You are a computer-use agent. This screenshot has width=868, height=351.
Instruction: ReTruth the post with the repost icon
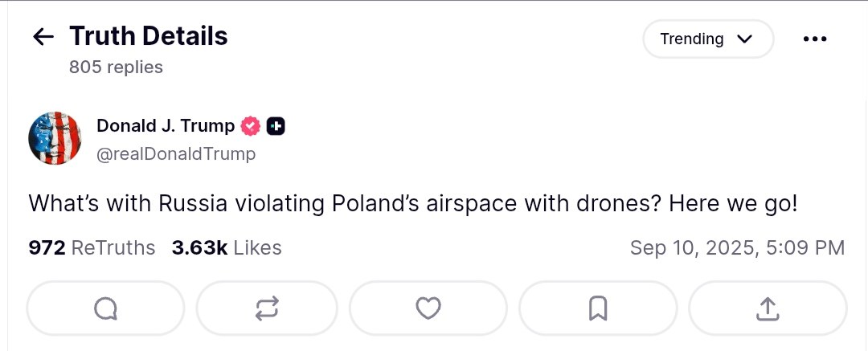click(x=267, y=308)
